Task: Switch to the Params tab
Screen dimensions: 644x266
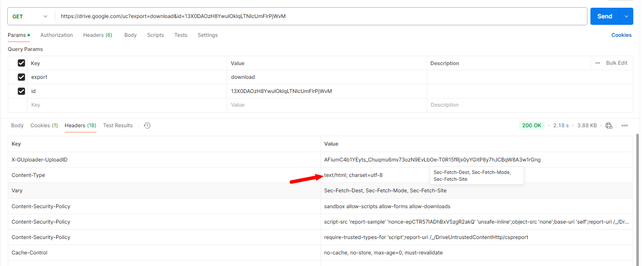Action: click(18, 35)
